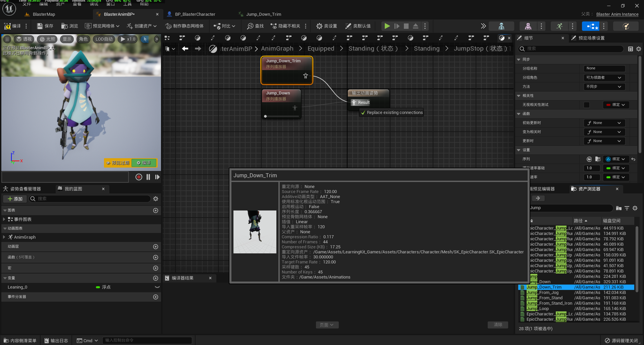
Task: Open Class Defaults (类默认值)
Action: (x=358, y=26)
